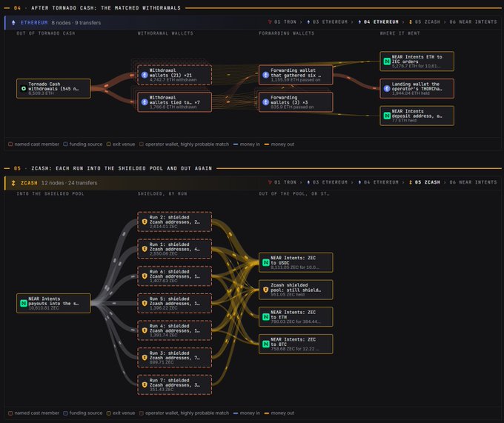
Task: Click the Ethereum logo beside '8 nodes'
Action: click(x=13, y=22)
